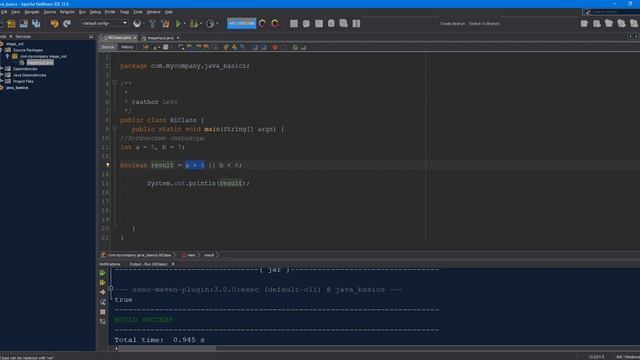Close the Output Run tab
The height and width of the screenshot is (360, 640).
(173, 264)
